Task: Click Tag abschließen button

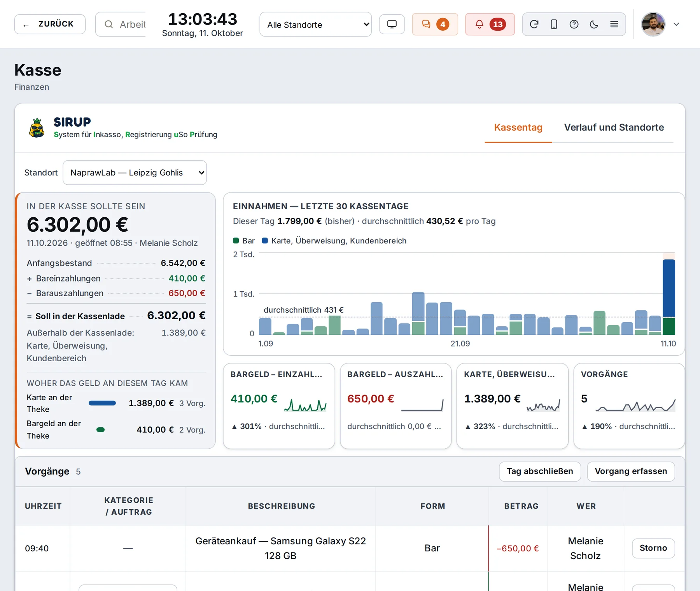Action: pos(540,471)
